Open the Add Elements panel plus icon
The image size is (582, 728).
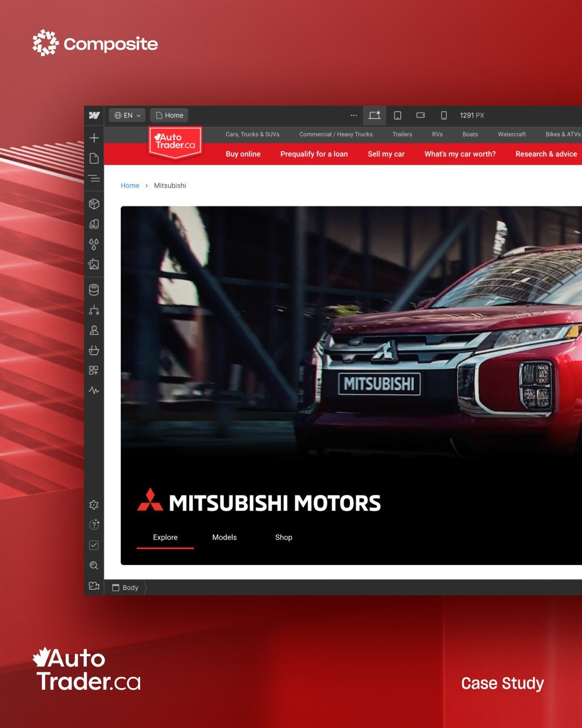[94, 138]
